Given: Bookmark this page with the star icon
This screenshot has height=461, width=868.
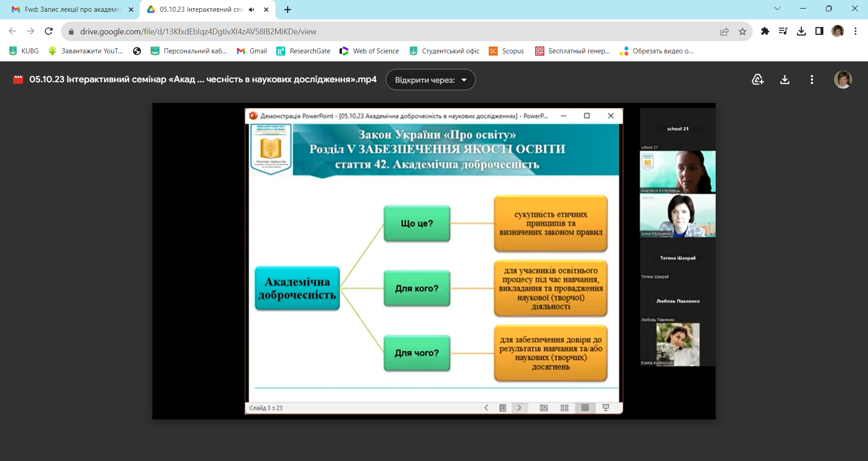Looking at the screenshot, I should (x=742, y=31).
